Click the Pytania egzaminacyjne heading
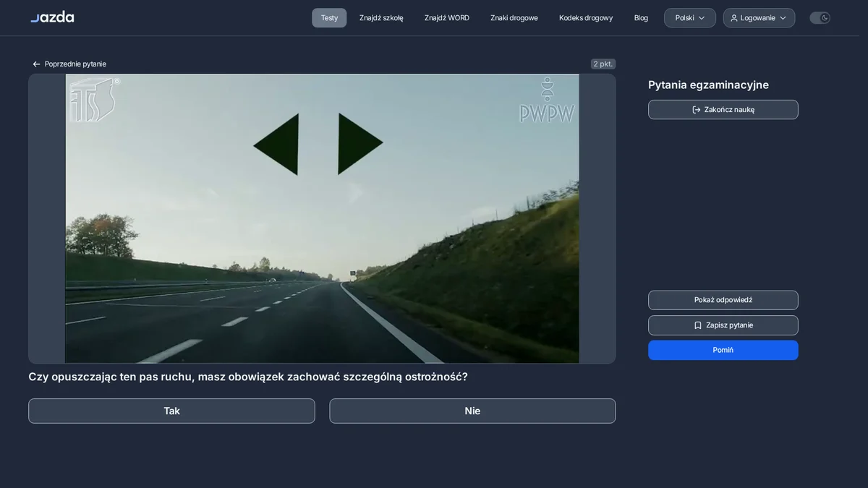This screenshot has height=488, width=868. (x=708, y=85)
